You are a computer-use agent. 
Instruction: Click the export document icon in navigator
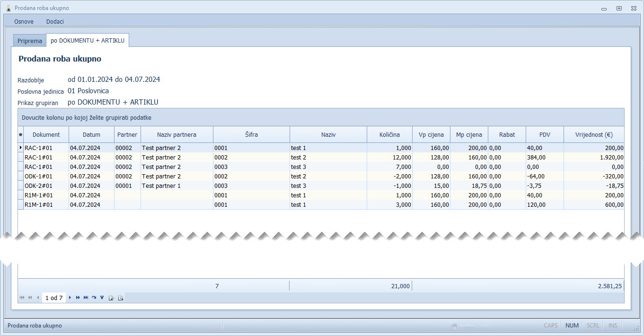tap(121, 298)
